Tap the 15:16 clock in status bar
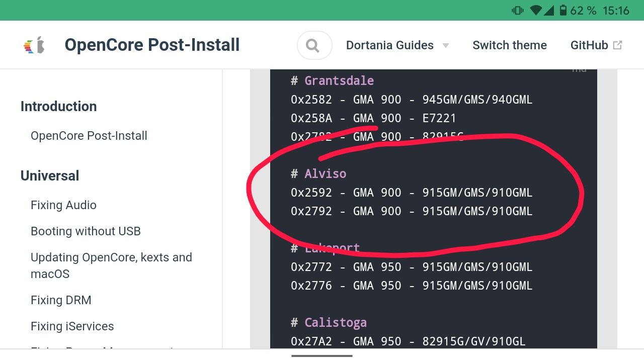The width and height of the screenshot is (644, 362). [x=616, y=10]
